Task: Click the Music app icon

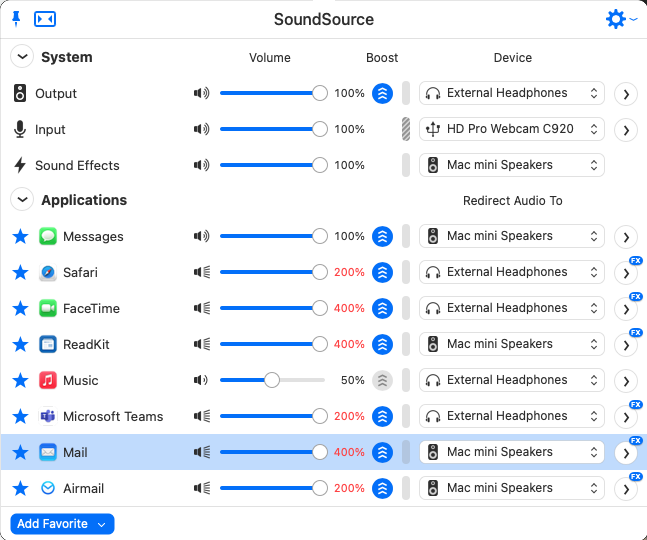Action: [48, 380]
